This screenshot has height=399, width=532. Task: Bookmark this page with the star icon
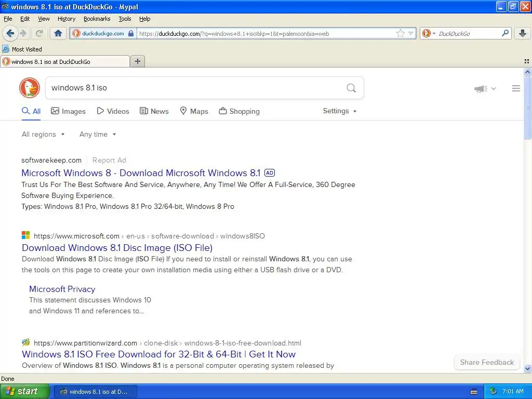coord(401,33)
